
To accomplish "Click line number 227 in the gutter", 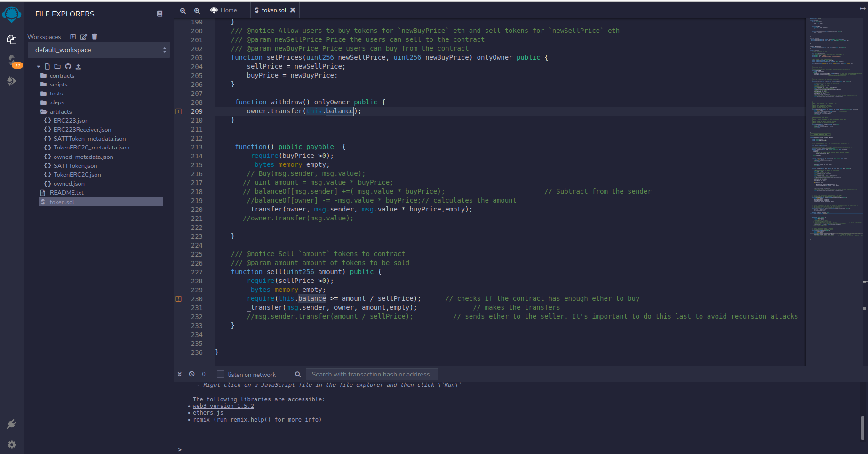I will pyautogui.click(x=197, y=272).
